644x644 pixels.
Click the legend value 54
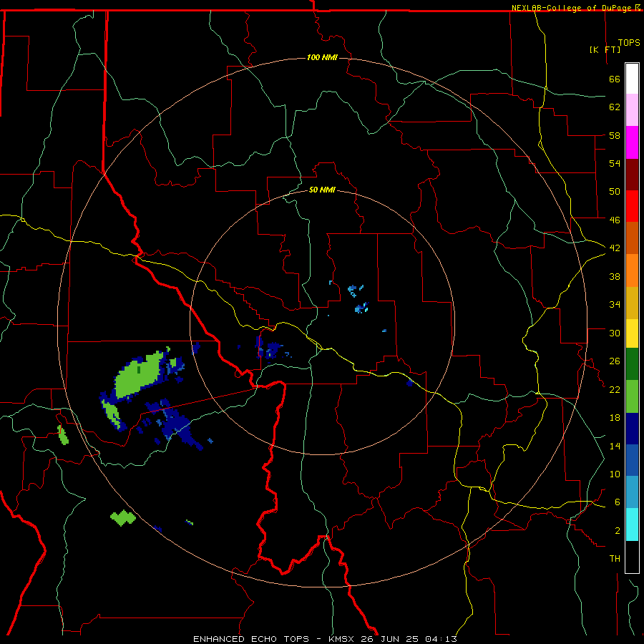(615, 163)
